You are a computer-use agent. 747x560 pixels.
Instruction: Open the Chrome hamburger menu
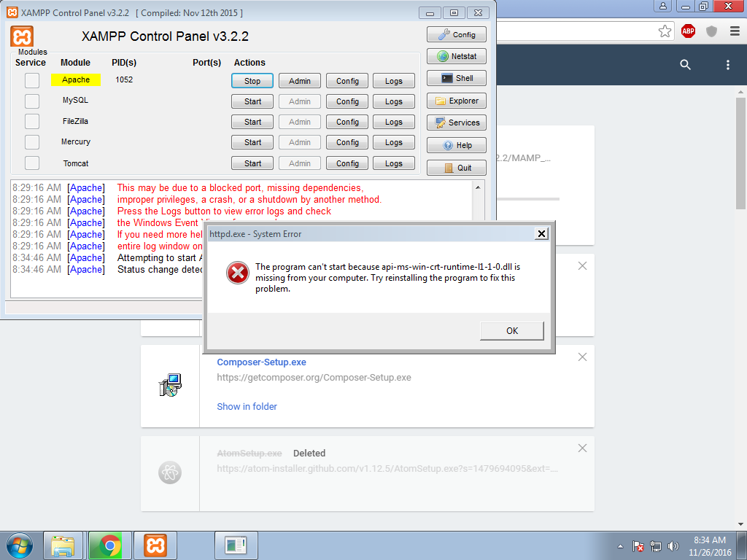(735, 31)
